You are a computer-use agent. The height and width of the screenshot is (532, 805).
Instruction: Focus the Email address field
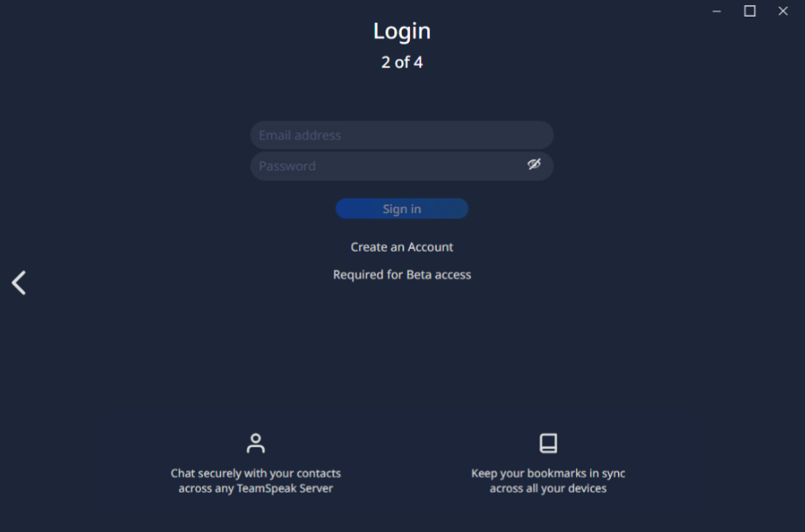point(402,135)
